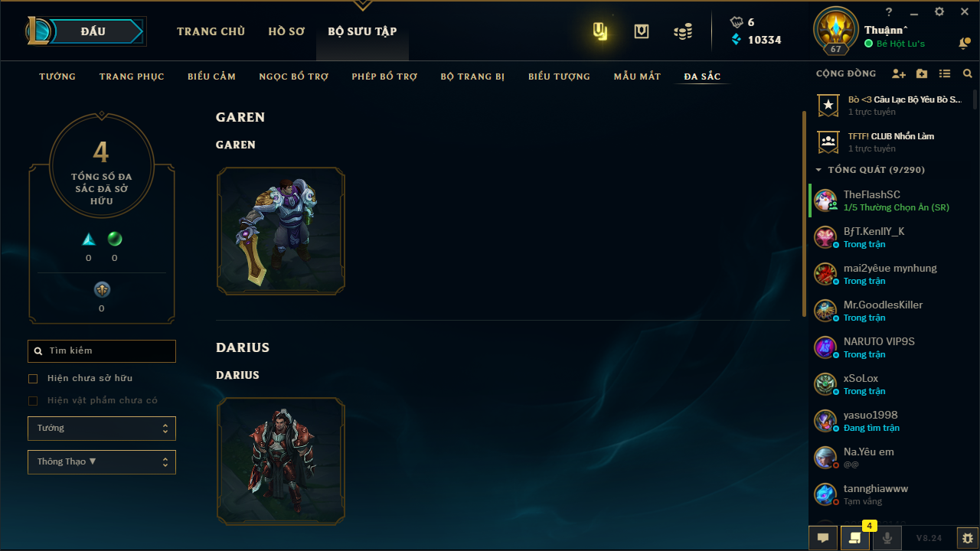This screenshot has height=551, width=980.
Task: Toggle "Hiện vật phẩm chưa có" checkbox
Action: point(33,401)
